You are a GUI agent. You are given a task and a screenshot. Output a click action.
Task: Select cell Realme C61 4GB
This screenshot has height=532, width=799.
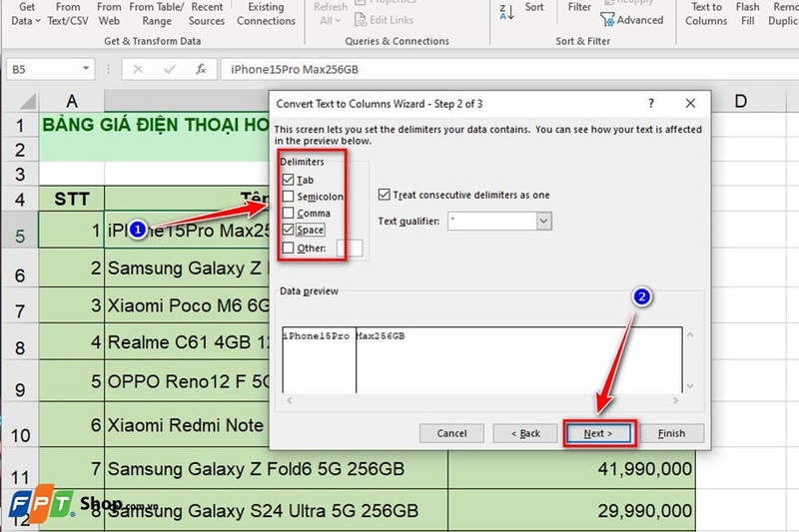(187, 342)
